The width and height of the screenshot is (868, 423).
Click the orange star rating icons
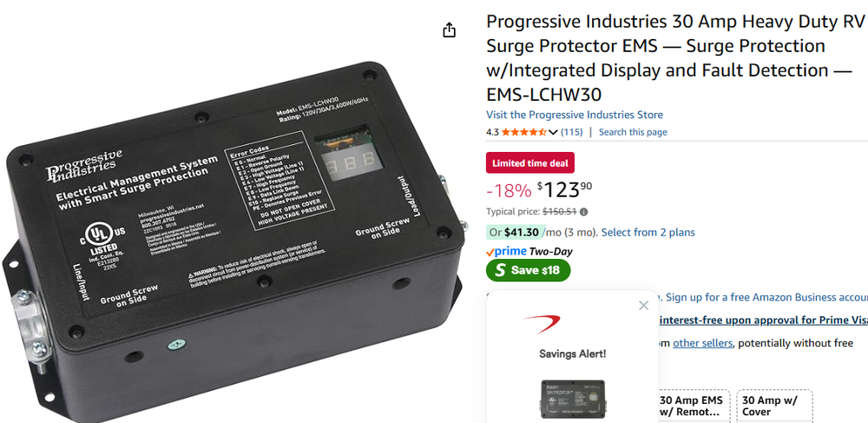tap(524, 132)
